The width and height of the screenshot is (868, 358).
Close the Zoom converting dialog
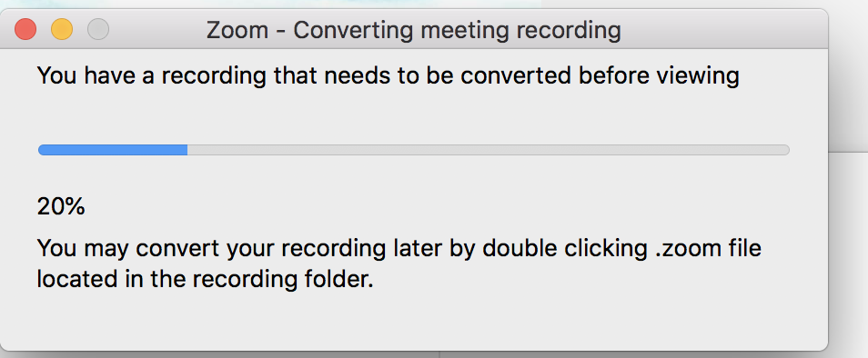pos(25,29)
